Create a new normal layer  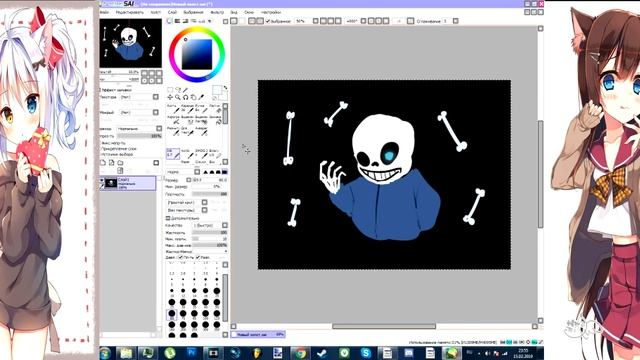(x=103, y=162)
